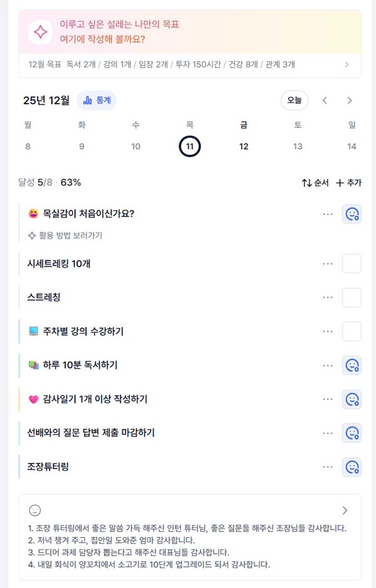The image size is (376, 588).
Task: Check off the 시세트레킹 10개 task
Action: 351,264
